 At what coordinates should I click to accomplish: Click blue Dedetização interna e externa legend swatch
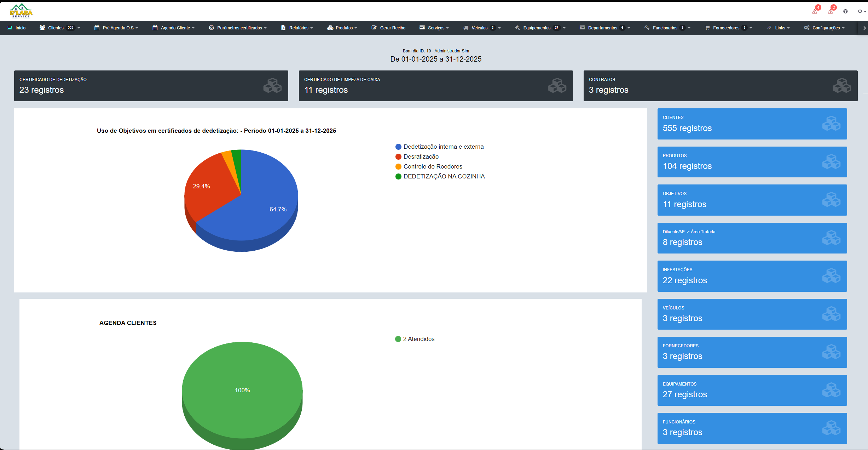(x=398, y=147)
